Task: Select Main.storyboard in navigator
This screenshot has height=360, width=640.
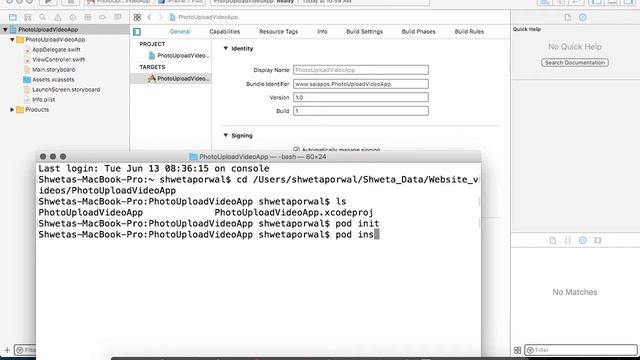Action: click(53, 69)
